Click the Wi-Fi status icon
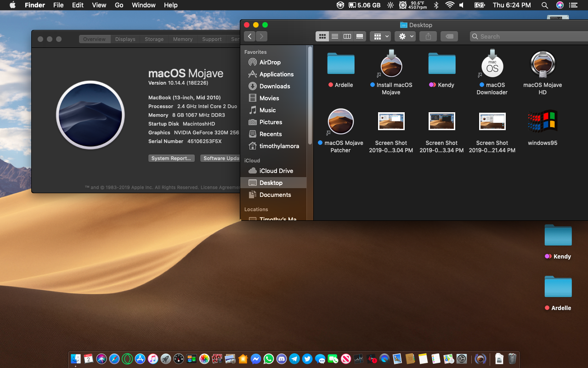 tap(450, 5)
